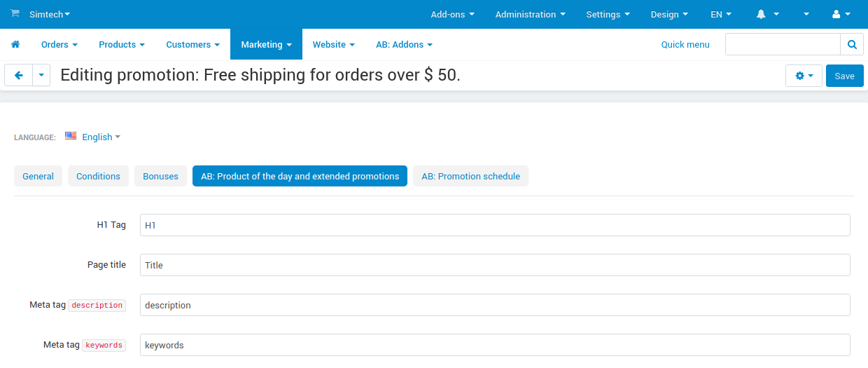Open the Add-ons menu

(452, 14)
